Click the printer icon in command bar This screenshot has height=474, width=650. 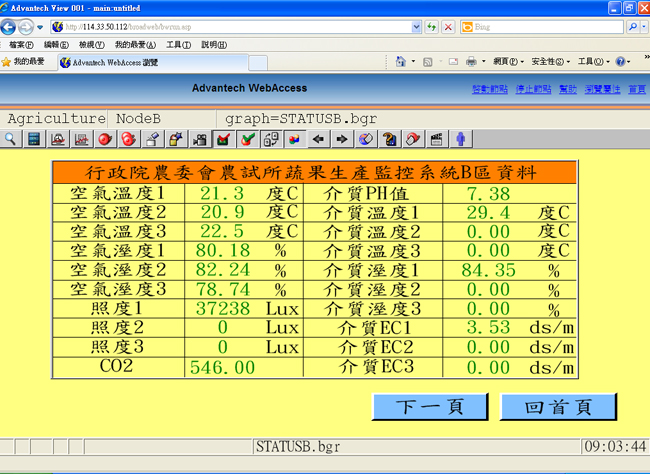(x=471, y=62)
